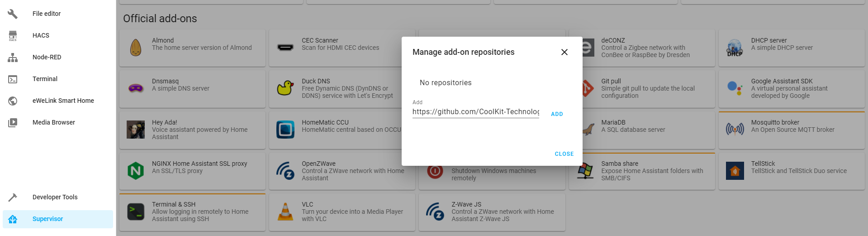Screen dimensions: 868x236
Task: Select the VLC cone icon
Action: tap(285, 212)
